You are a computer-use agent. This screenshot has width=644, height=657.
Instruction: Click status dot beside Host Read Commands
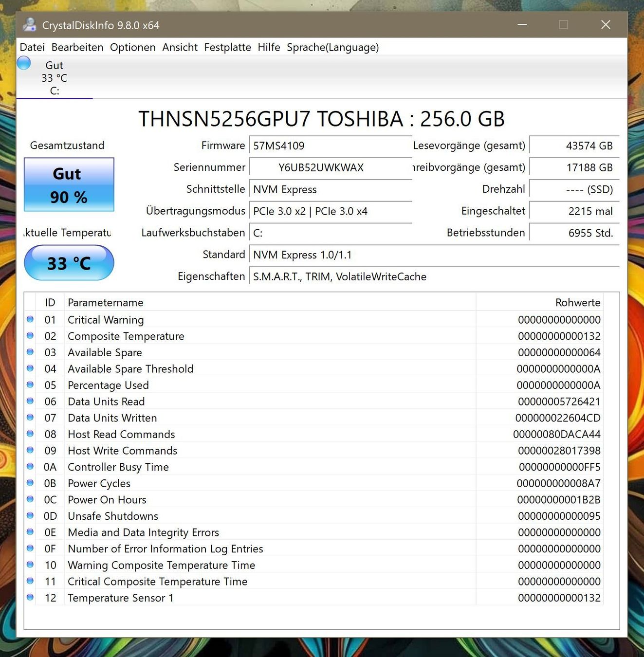pyautogui.click(x=30, y=434)
